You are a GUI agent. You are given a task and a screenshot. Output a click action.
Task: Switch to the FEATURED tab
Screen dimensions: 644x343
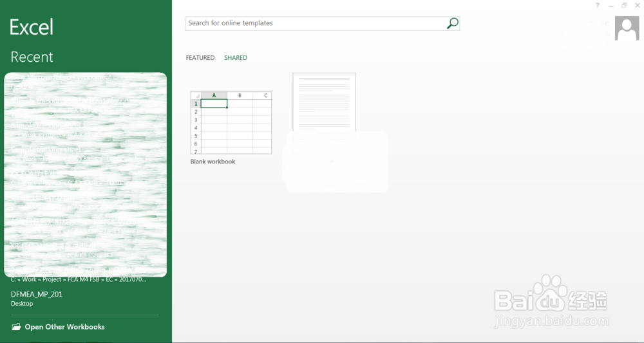200,58
